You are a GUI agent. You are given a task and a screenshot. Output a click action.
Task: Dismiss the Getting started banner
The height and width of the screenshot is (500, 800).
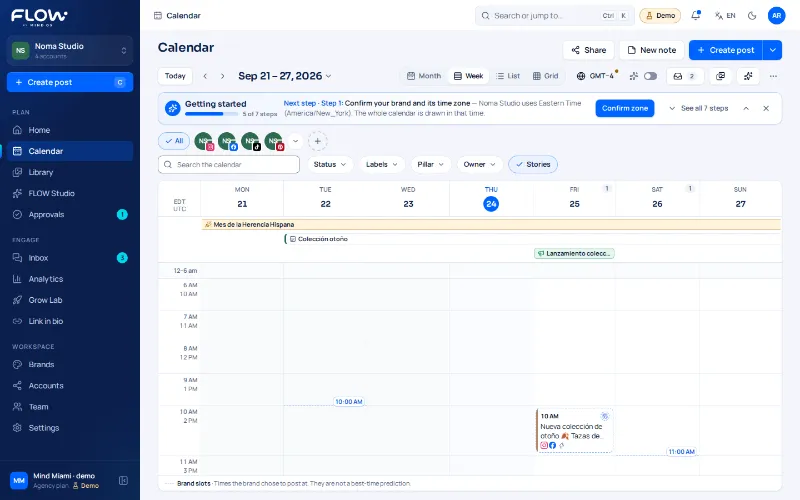(x=766, y=108)
